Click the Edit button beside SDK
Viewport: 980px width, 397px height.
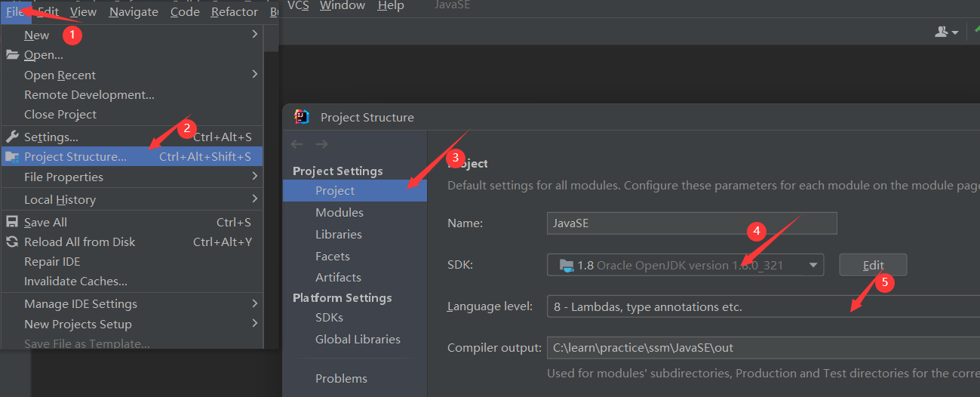[873, 265]
